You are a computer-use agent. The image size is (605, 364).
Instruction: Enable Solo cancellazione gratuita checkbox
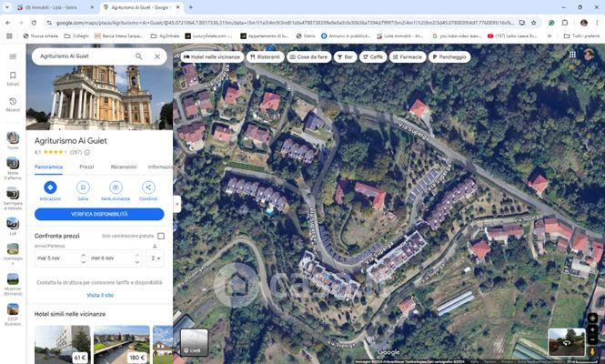[x=161, y=236]
